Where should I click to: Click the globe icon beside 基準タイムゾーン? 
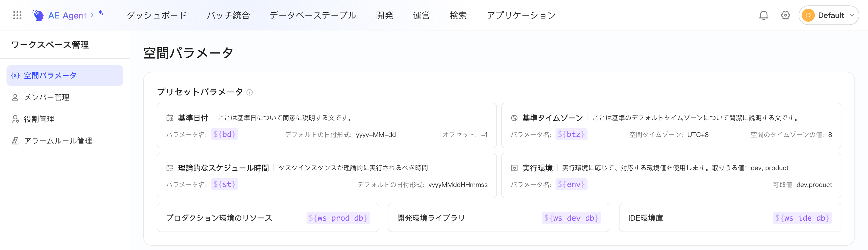(x=514, y=118)
